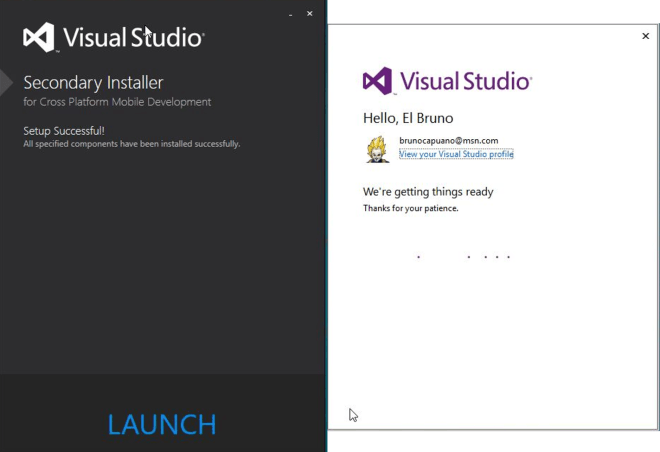Screen dimensions: 660x452
Task: Click the Hello, El Bruno greeting
Action: pyautogui.click(x=408, y=118)
